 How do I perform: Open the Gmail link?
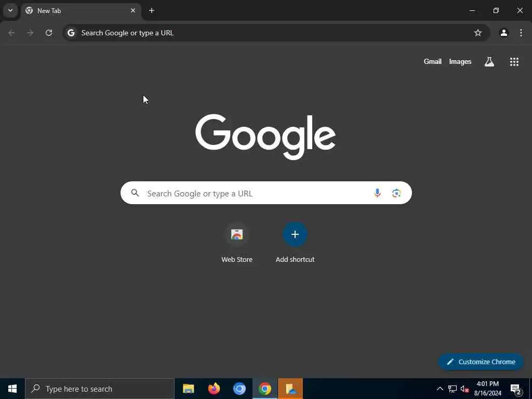(x=433, y=61)
